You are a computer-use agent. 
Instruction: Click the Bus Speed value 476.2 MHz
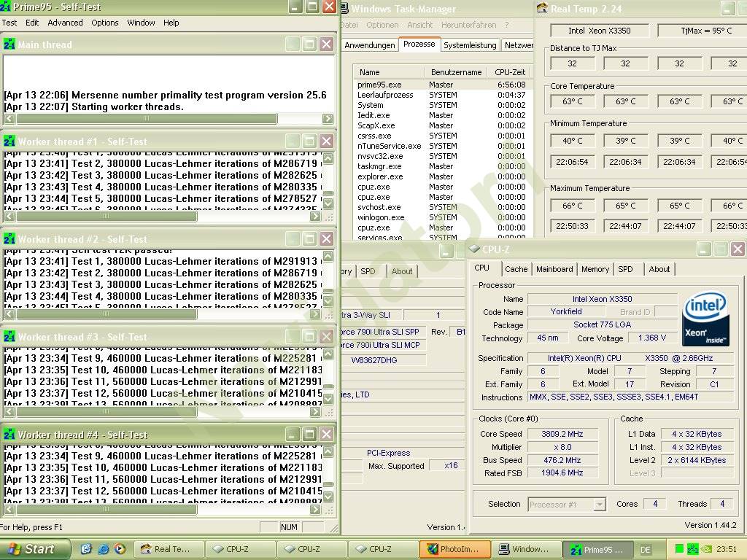coord(562,460)
